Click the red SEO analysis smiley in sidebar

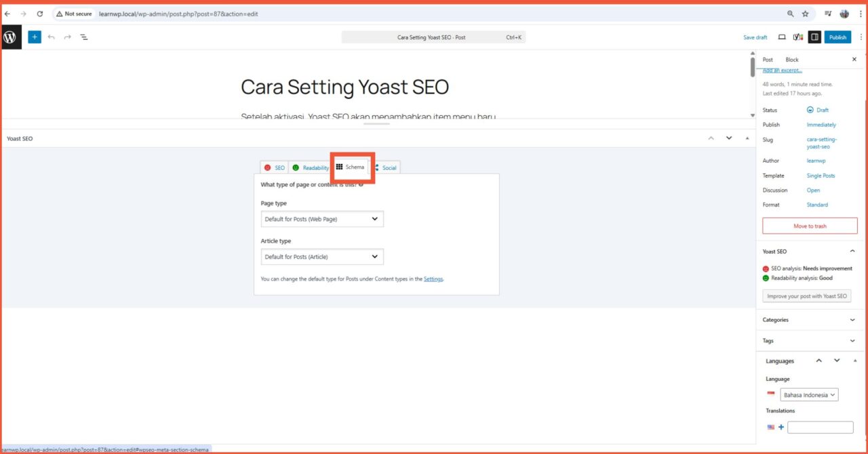click(x=766, y=269)
